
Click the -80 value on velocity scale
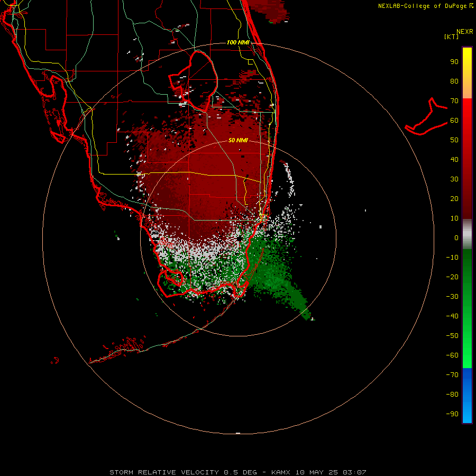tap(452, 395)
